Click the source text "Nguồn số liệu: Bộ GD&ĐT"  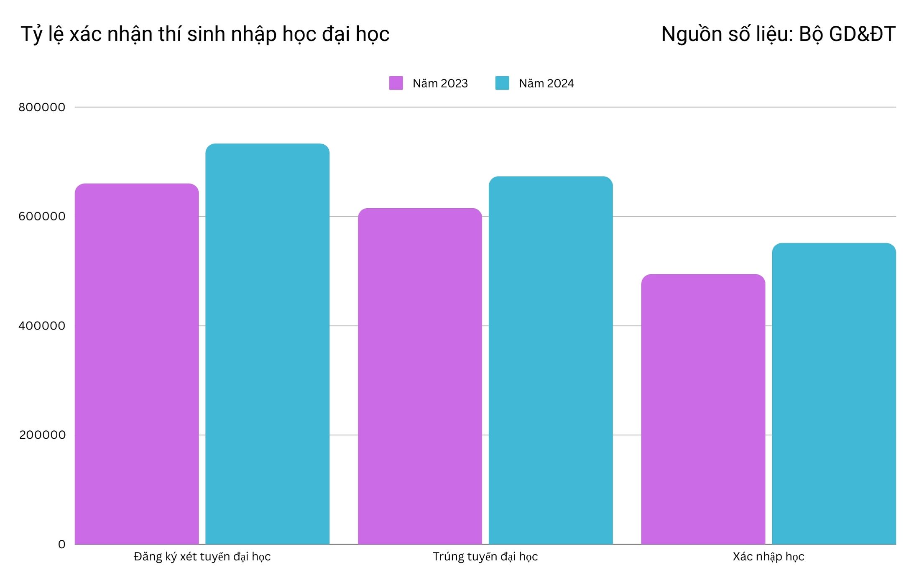[x=778, y=34]
